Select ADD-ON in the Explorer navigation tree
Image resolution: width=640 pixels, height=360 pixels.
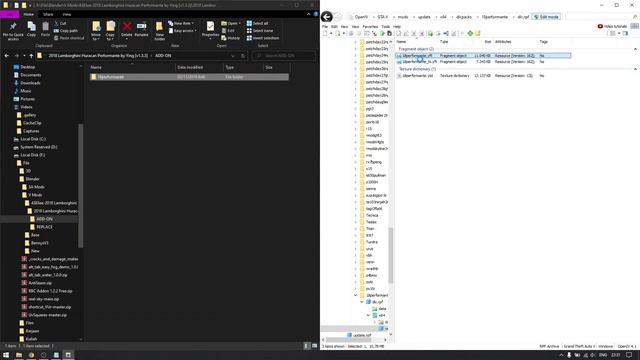(44, 219)
